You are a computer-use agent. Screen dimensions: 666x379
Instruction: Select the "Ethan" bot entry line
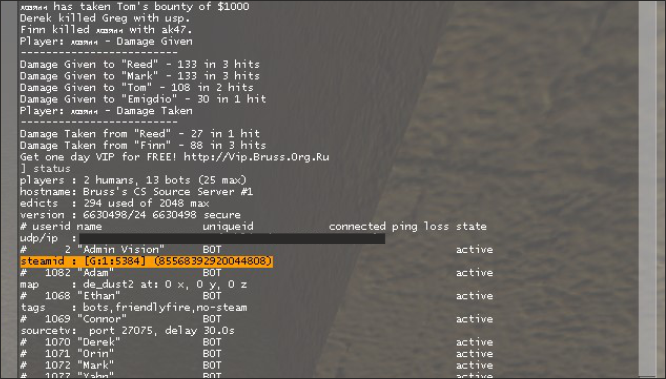pyautogui.click(x=256, y=296)
